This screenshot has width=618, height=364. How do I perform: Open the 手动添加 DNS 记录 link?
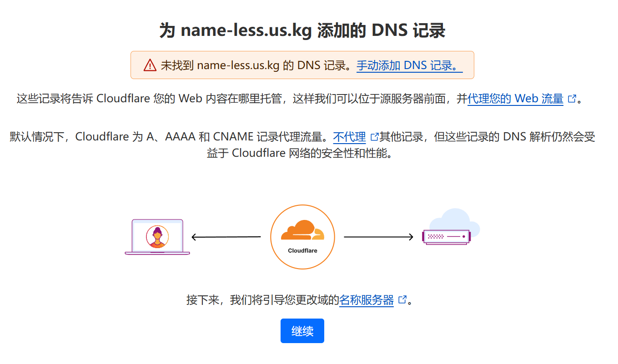409,65
